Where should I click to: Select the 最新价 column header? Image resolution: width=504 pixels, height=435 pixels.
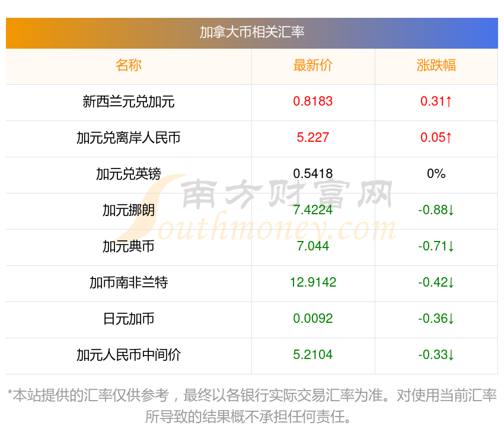point(312,65)
